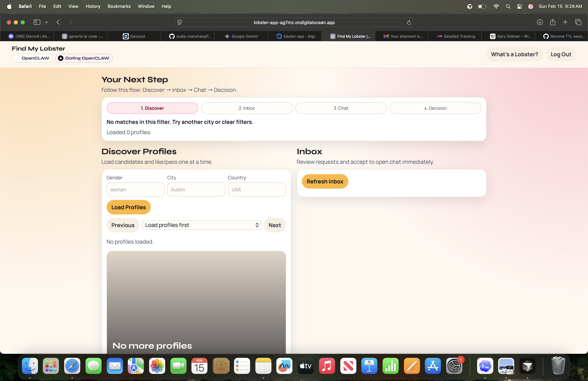Screen dimensions: 588x381
Task: Toggle the Dating OpenCLAW mode pill
Action: point(84,58)
